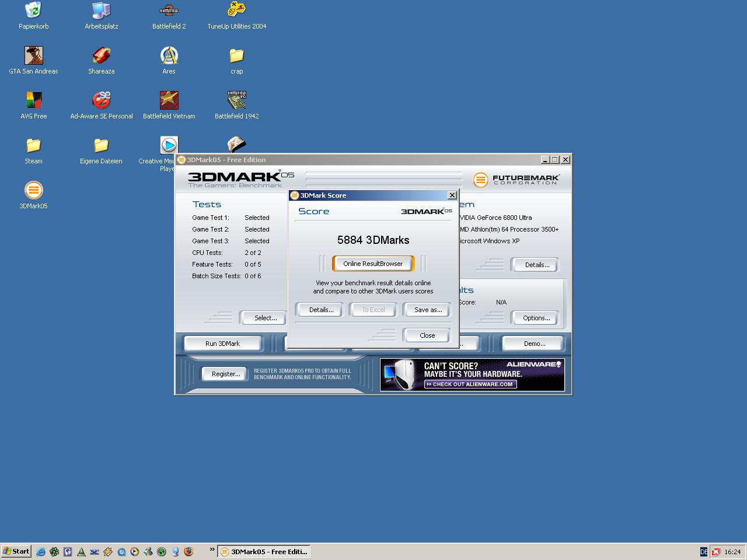Click the Demo button
The width and height of the screenshot is (747, 560).
pos(534,344)
